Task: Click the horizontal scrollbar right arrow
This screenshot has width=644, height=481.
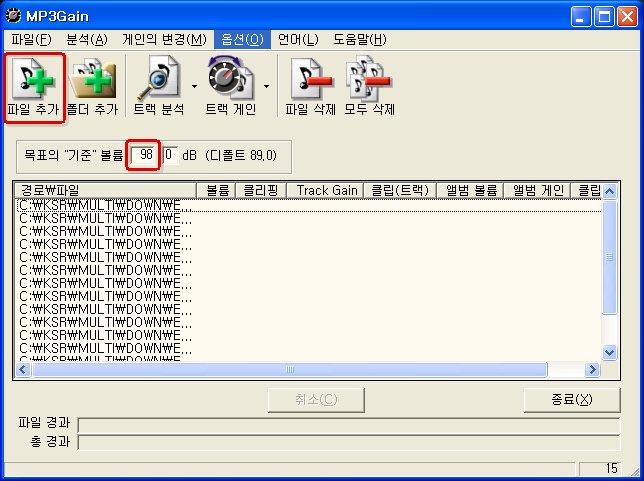Action: click(592, 370)
